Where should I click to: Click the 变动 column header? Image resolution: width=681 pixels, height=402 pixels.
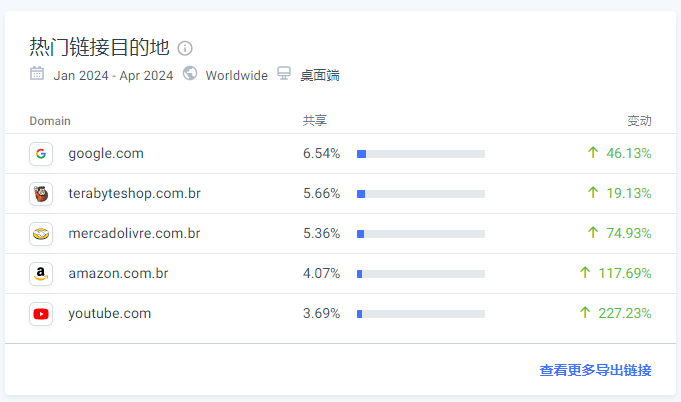tap(639, 121)
